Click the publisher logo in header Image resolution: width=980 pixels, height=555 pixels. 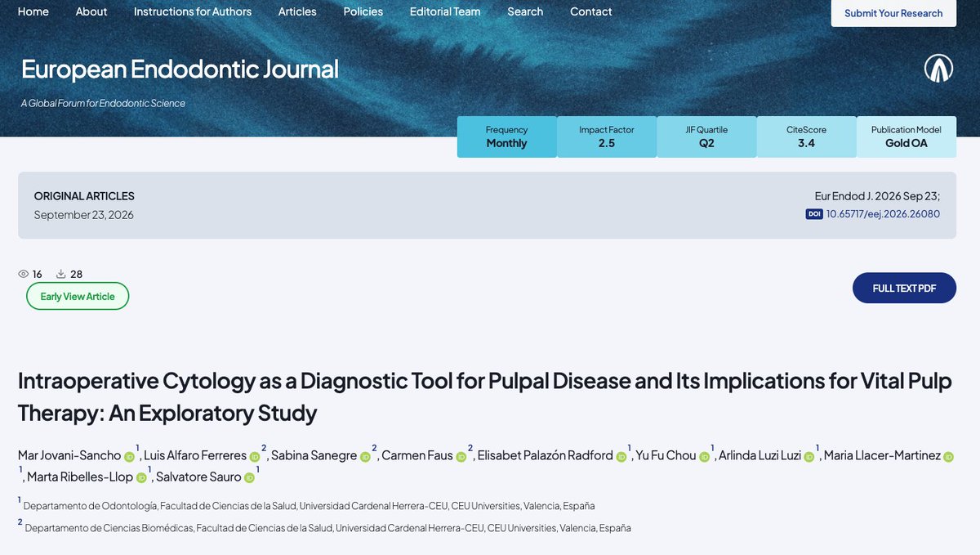938,69
